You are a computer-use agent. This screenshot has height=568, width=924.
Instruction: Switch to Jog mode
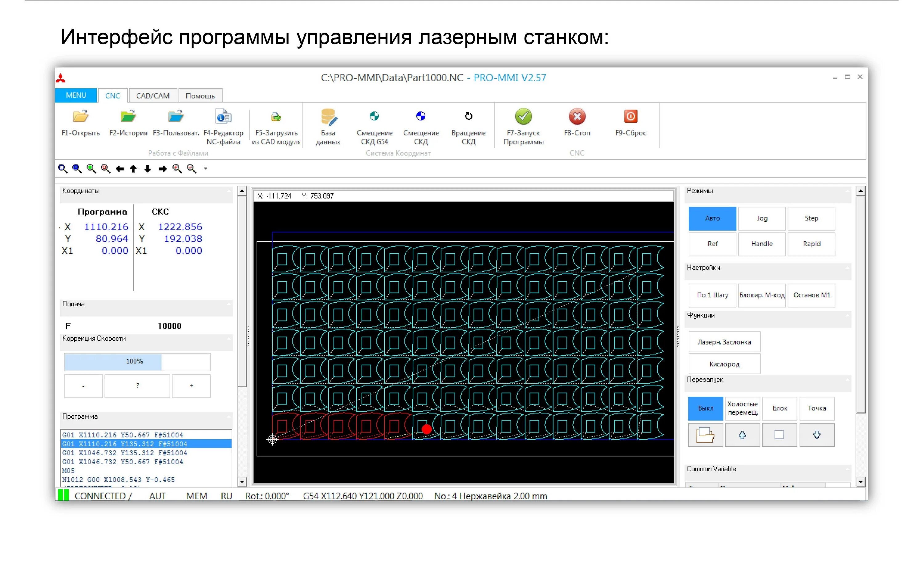762,218
